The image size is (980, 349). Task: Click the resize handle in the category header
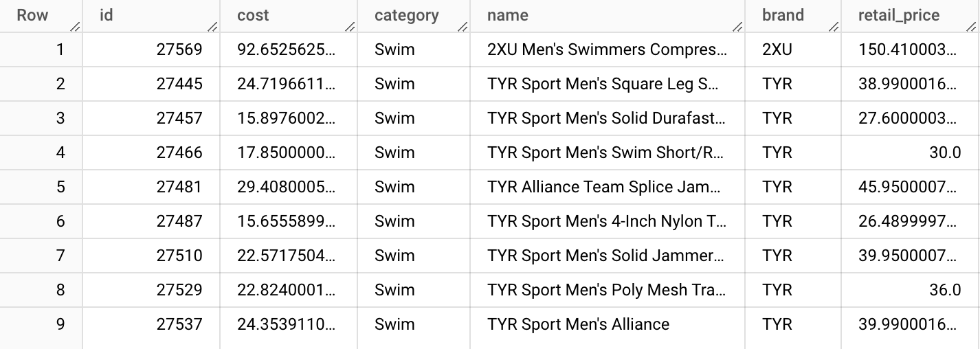pyautogui.click(x=463, y=27)
